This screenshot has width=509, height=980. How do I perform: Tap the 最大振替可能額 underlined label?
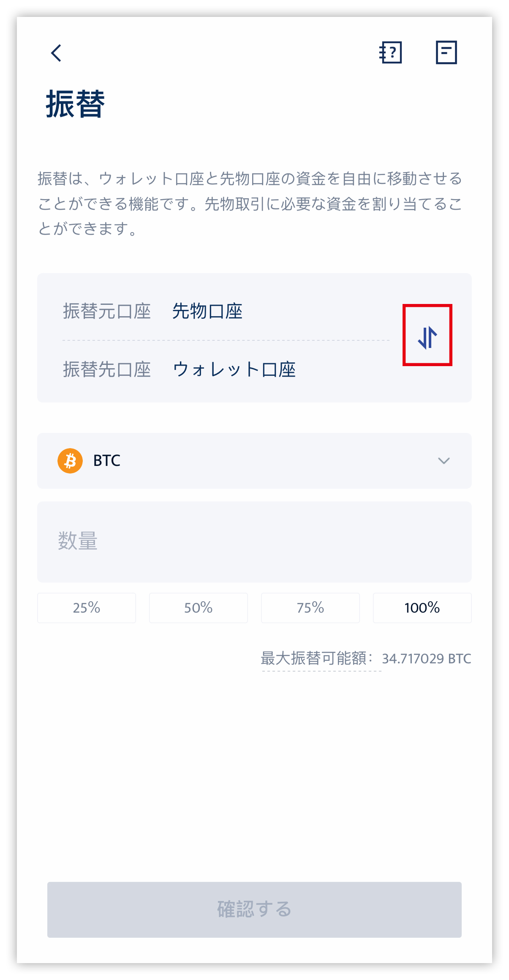[317, 658]
